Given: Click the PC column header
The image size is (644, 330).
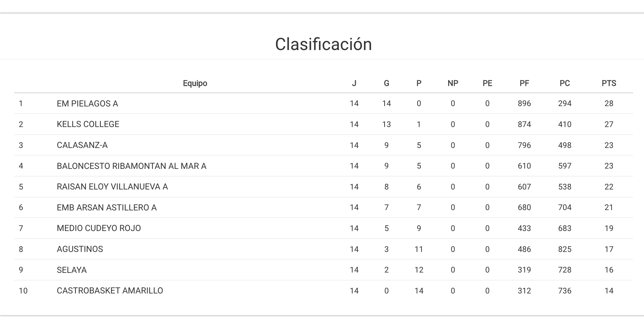Looking at the screenshot, I should (x=565, y=83).
